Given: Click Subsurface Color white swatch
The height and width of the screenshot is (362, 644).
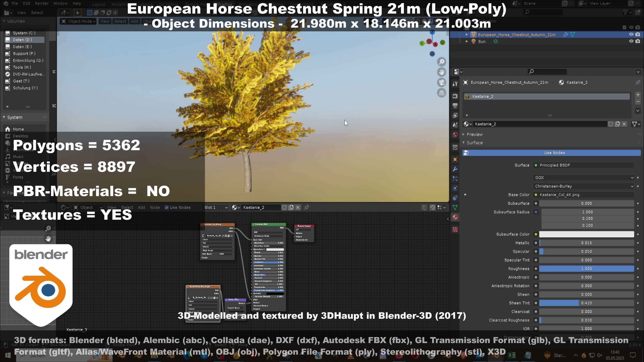Looking at the screenshot, I should pyautogui.click(x=586, y=234).
